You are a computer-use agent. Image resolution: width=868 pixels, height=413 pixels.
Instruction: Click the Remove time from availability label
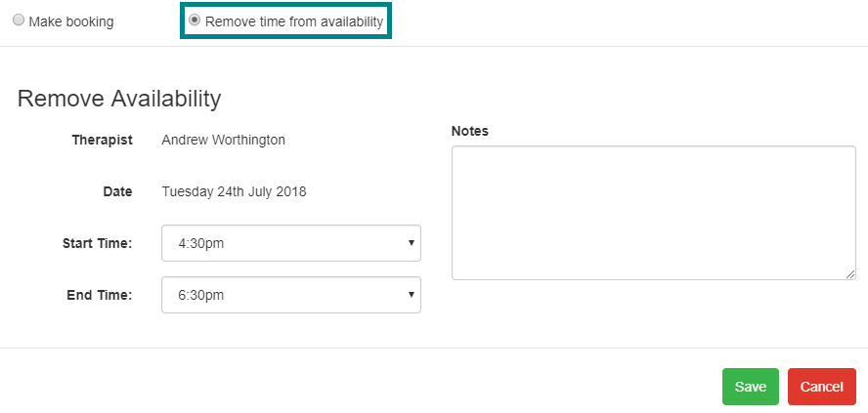[294, 21]
